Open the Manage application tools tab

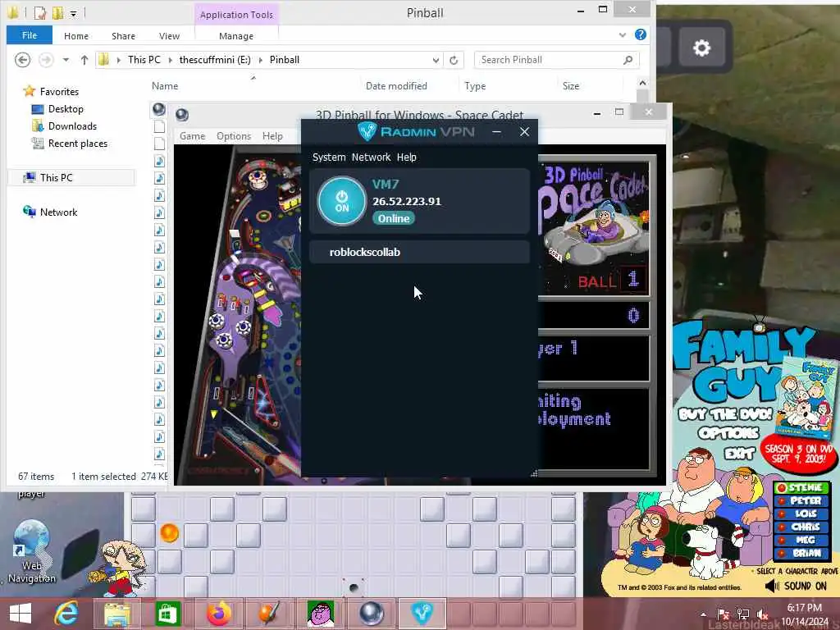click(x=236, y=36)
